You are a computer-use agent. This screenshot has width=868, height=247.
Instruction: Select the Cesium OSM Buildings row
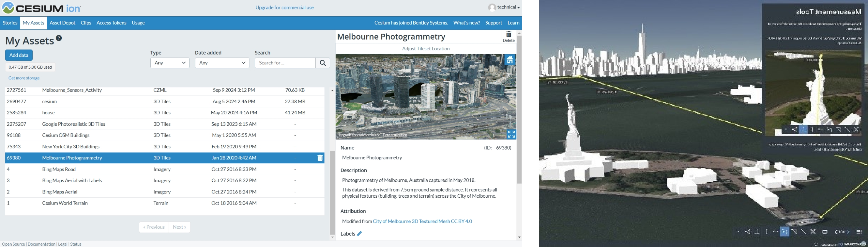click(x=165, y=135)
